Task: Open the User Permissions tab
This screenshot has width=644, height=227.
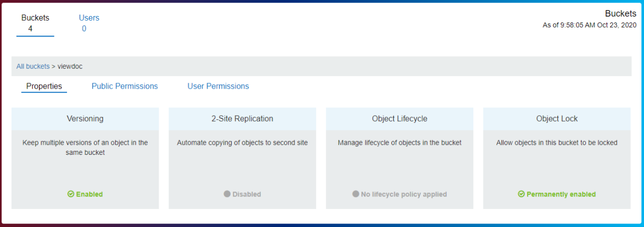Action: click(218, 86)
